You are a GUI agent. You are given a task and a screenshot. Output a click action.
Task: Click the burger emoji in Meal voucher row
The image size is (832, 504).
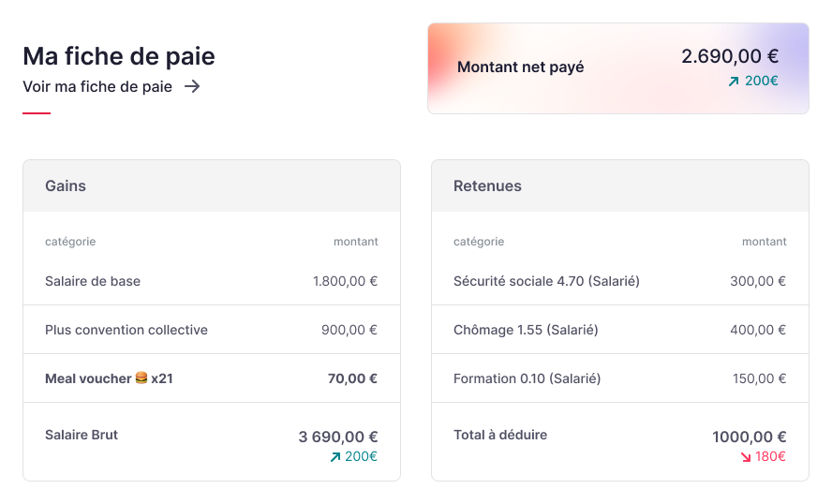pyautogui.click(x=141, y=378)
